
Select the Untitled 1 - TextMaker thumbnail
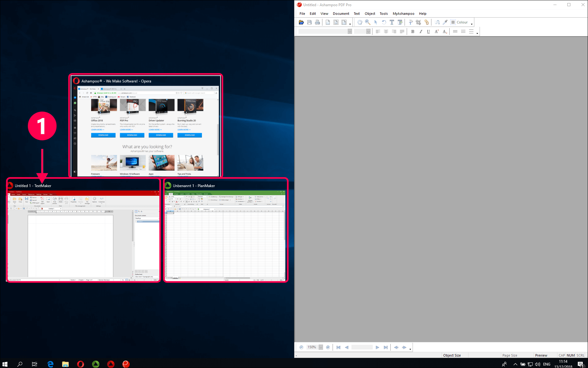pos(83,230)
